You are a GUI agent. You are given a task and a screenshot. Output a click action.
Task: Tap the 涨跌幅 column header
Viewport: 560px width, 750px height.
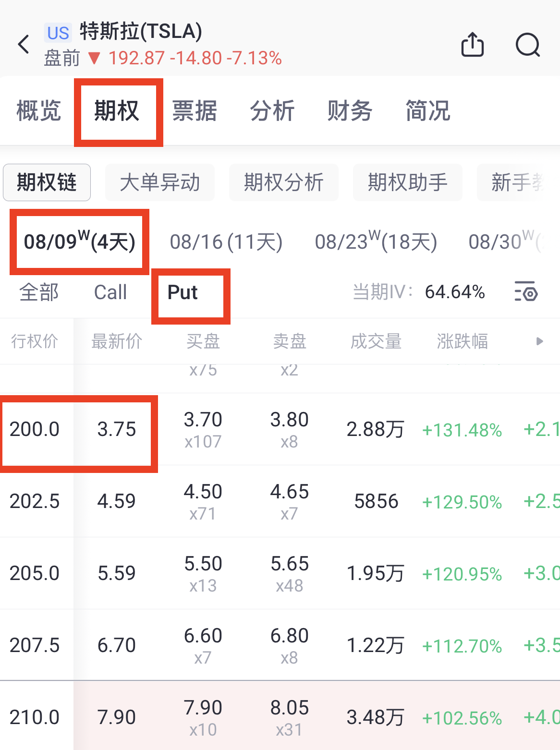click(x=463, y=341)
